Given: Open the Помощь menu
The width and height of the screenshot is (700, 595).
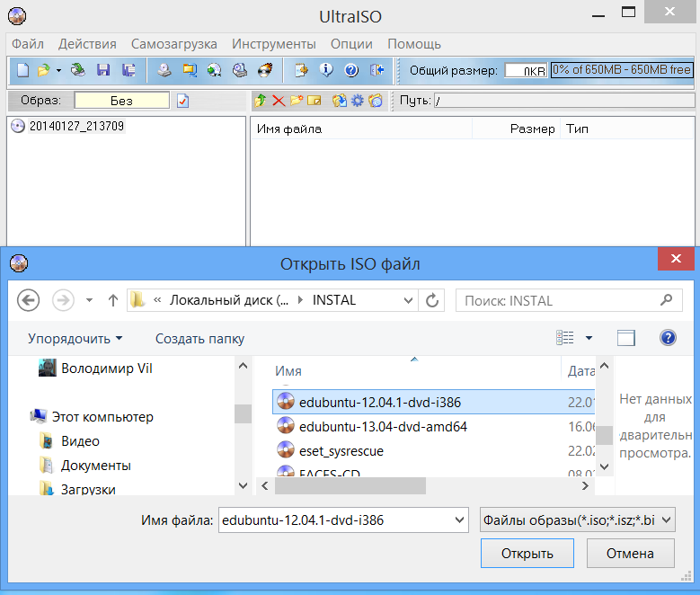Looking at the screenshot, I should 414,44.
